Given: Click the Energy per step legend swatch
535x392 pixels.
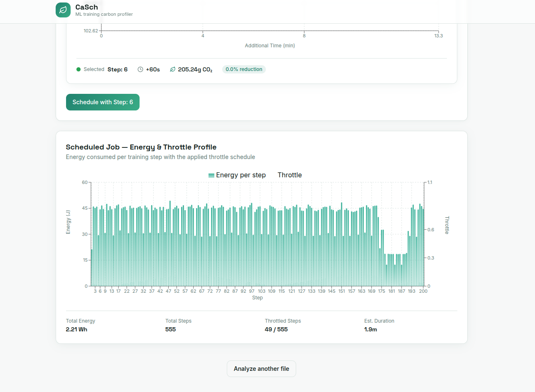Looking at the screenshot, I should (x=211, y=175).
